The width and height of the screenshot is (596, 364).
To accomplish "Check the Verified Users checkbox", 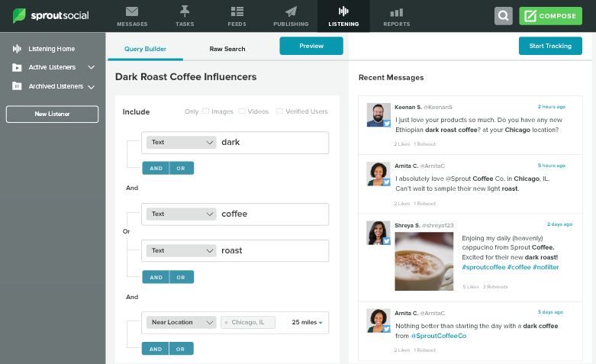I will tap(279, 111).
